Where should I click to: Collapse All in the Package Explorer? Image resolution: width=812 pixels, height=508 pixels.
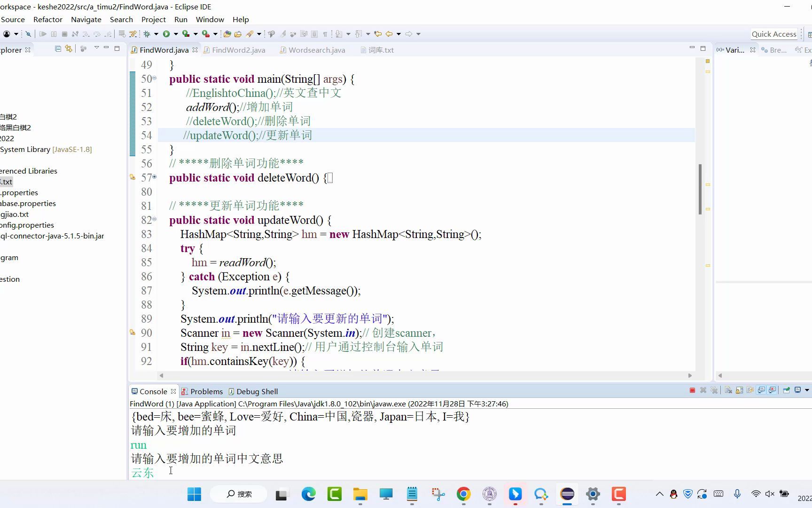click(x=58, y=48)
